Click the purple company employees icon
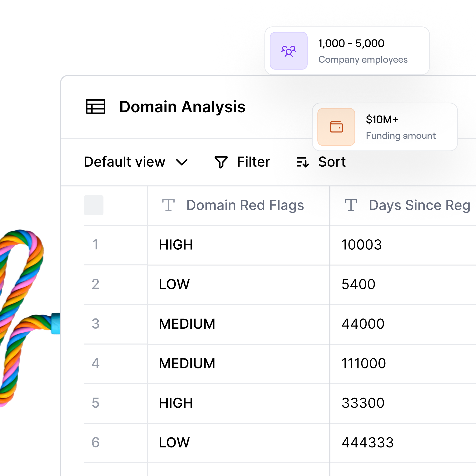The width and height of the screenshot is (476, 476). coord(289,51)
